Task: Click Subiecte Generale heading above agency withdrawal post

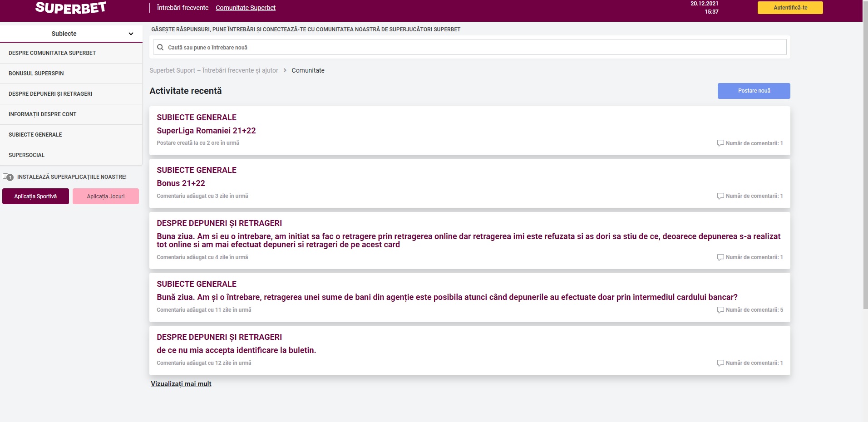Action: 197,284
